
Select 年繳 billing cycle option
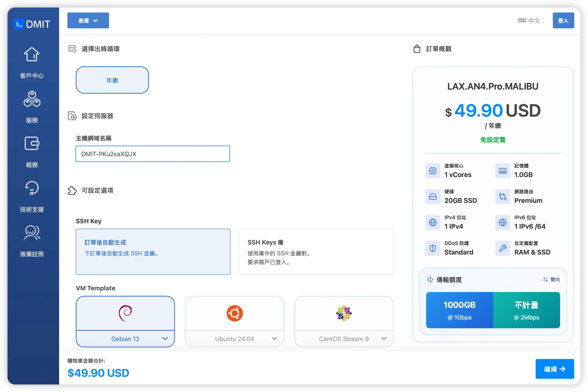(x=112, y=80)
